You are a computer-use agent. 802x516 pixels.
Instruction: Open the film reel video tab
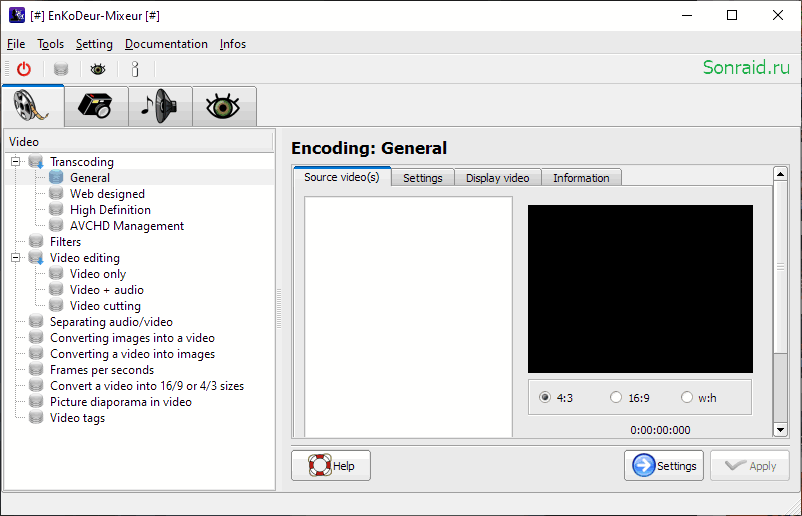click(33, 105)
